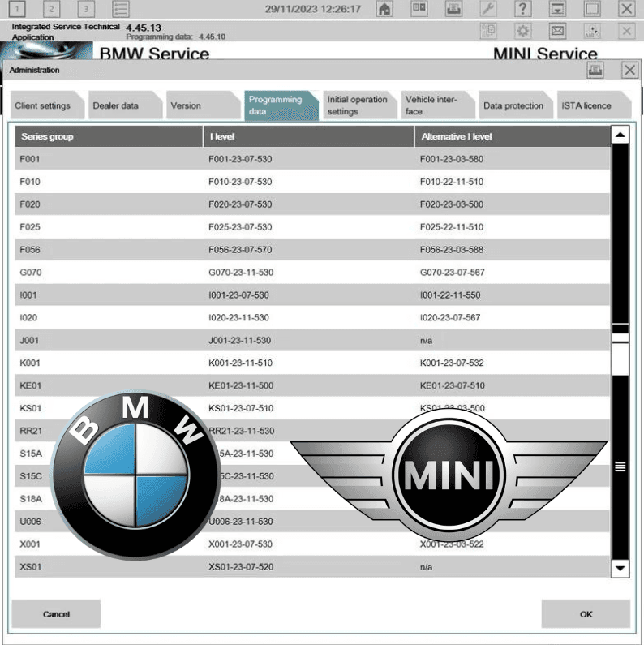The height and width of the screenshot is (645, 644).
Task: Click the Cancel button
Action: (56, 614)
